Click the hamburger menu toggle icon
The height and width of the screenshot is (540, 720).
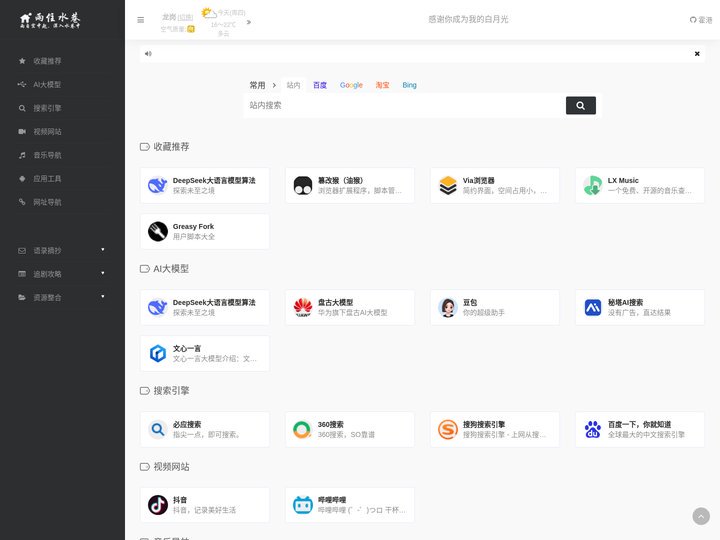141,20
